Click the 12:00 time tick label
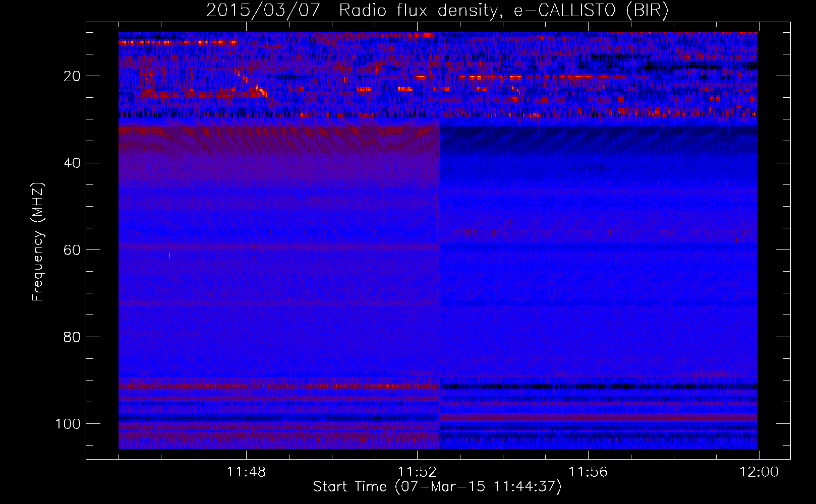The width and height of the screenshot is (816, 504). pyautogui.click(x=759, y=472)
